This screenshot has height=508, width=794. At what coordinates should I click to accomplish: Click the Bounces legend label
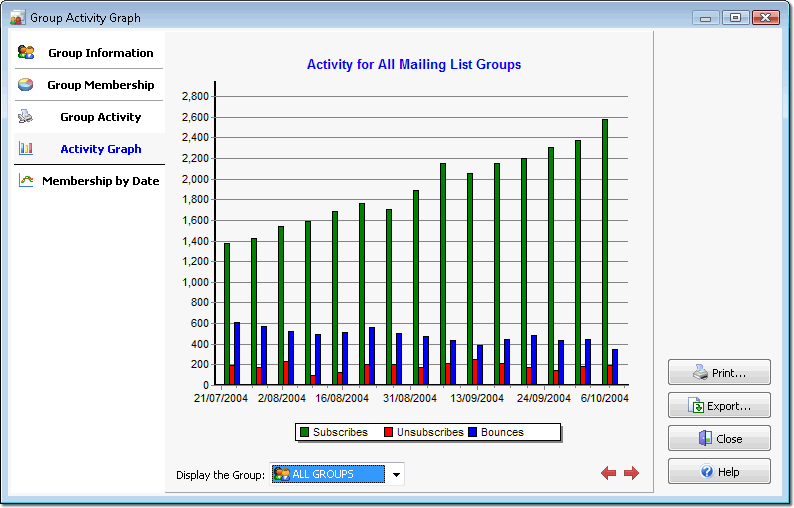pos(502,432)
